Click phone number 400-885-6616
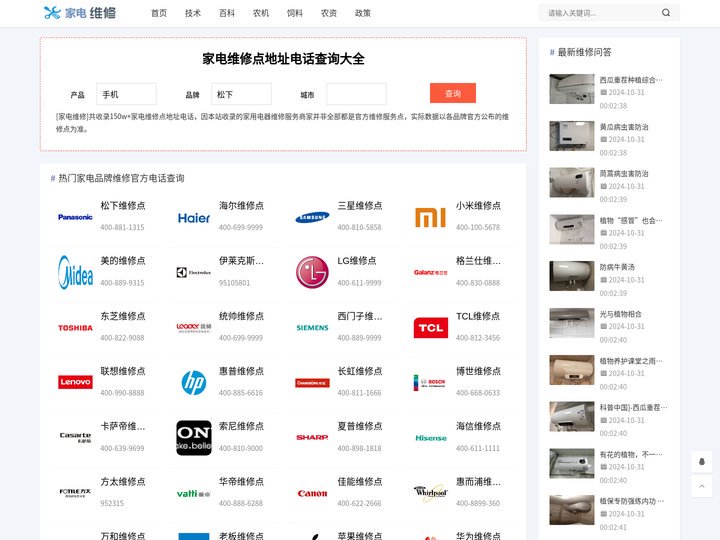Viewport: 720px width, 540px height. click(241, 393)
